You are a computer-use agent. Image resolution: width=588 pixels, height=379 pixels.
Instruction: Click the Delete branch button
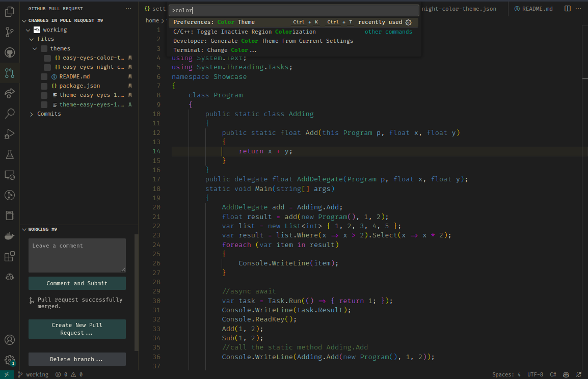point(77,359)
